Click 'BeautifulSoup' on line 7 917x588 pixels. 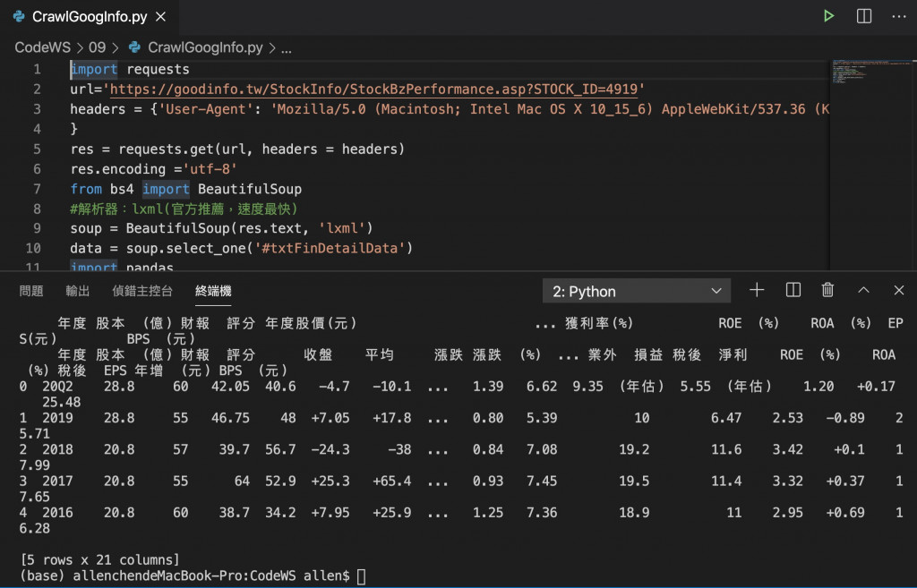pyautogui.click(x=250, y=189)
